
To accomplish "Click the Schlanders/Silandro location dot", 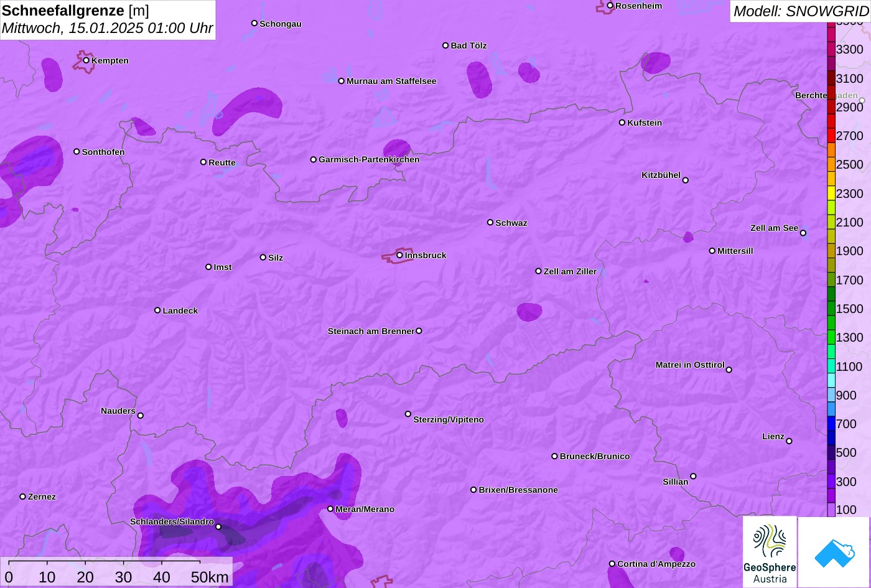I will click(218, 527).
